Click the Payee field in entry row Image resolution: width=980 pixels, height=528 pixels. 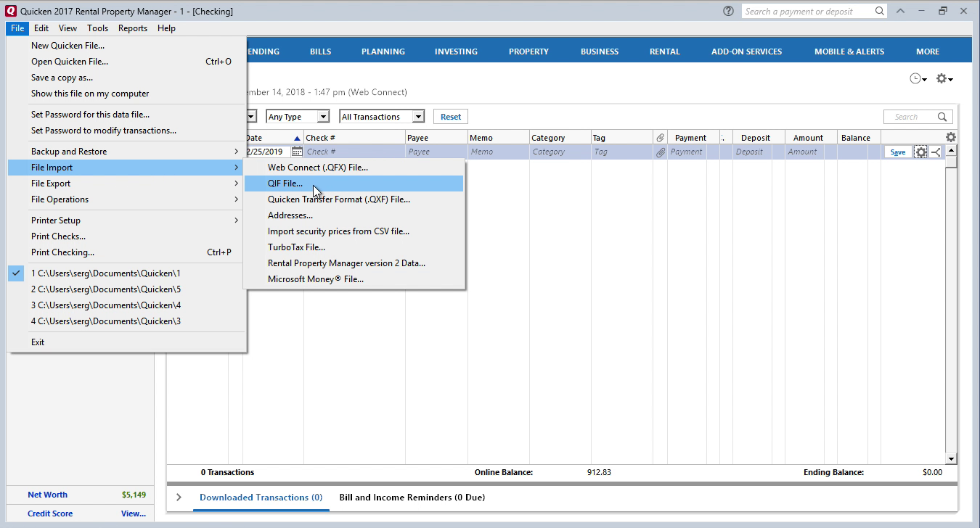pyautogui.click(x=436, y=152)
